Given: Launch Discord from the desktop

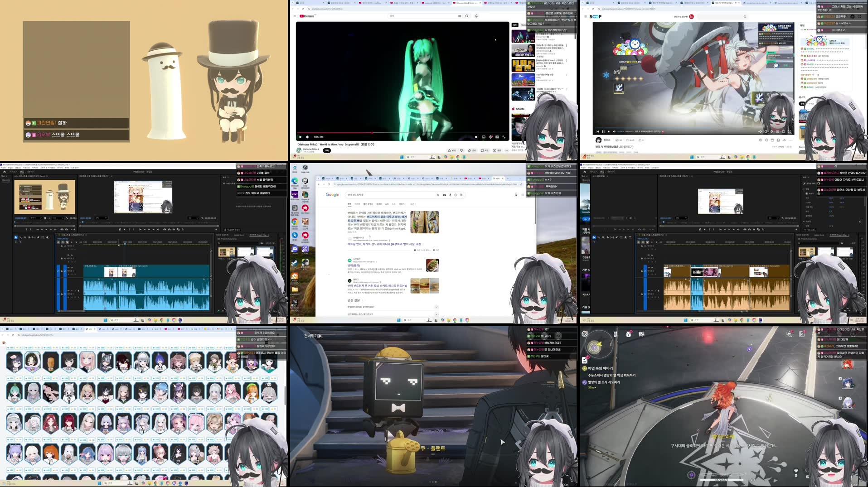Looking at the screenshot, I should (295, 249).
